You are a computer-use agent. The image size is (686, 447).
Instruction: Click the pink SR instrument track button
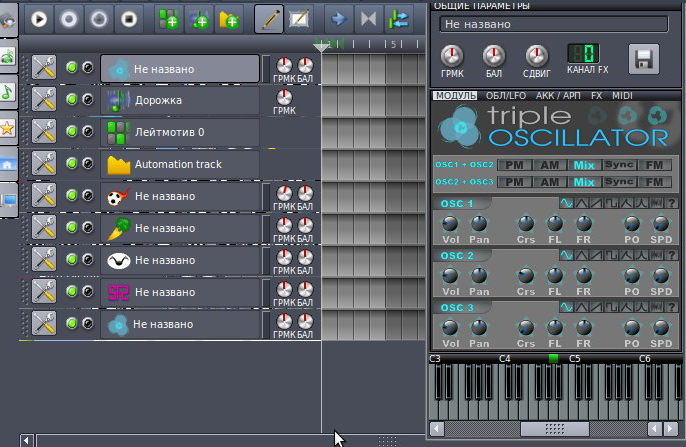(x=180, y=292)
